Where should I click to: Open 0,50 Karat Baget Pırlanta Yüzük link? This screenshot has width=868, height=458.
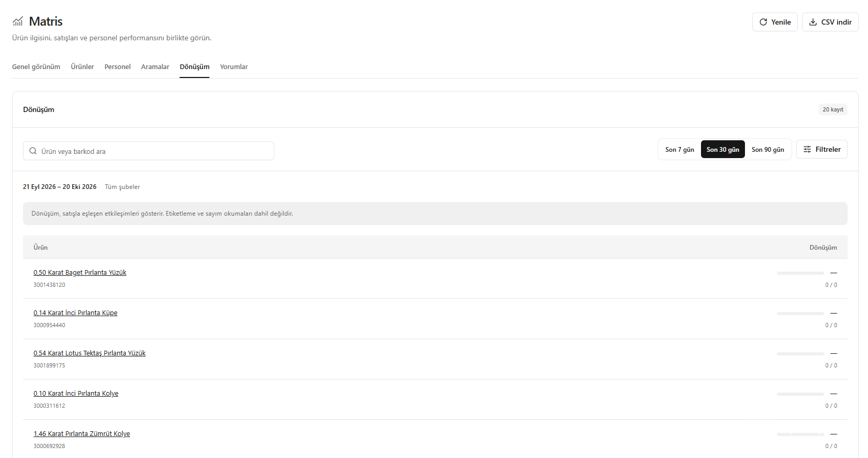coord(80,272)
